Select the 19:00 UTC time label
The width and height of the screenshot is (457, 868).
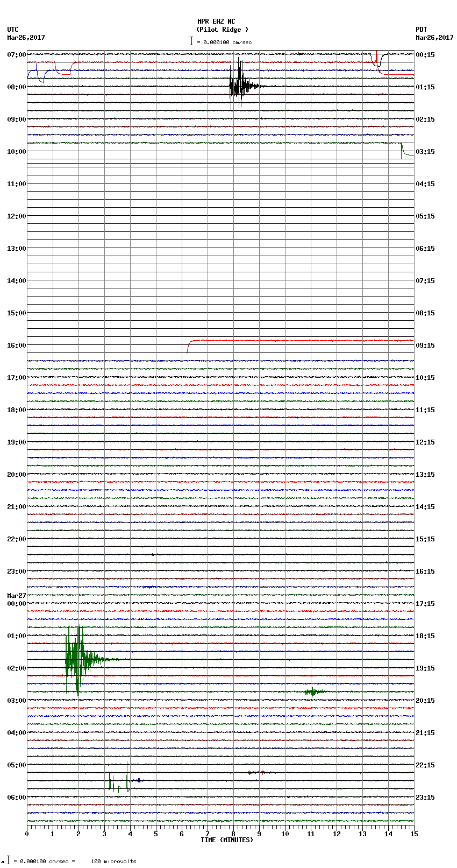(x=17, y=442)
